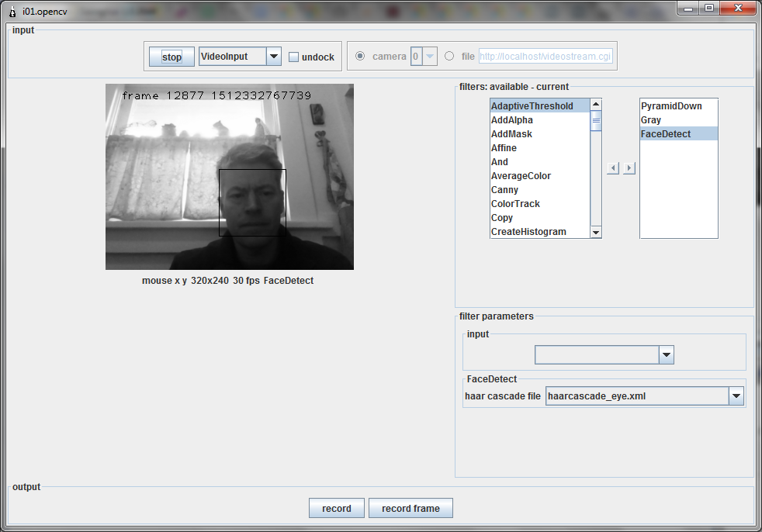The image size is (762, 532).
Task: Click the available filters scroll down arrow
Action: 596,232
